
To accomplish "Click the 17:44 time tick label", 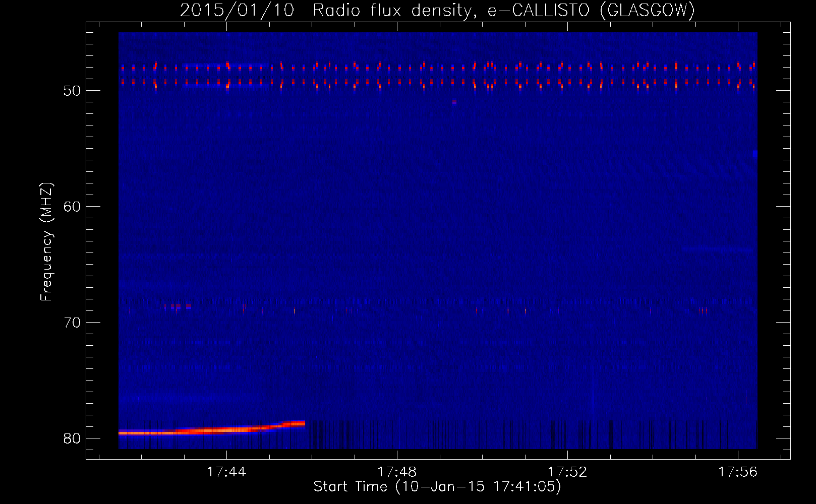I will 227,472.
